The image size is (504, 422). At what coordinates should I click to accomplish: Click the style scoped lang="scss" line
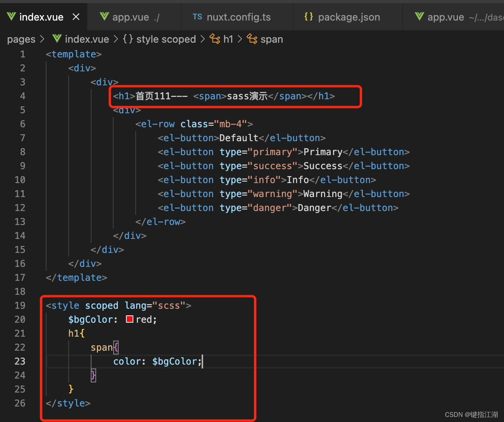click(119, 306)
